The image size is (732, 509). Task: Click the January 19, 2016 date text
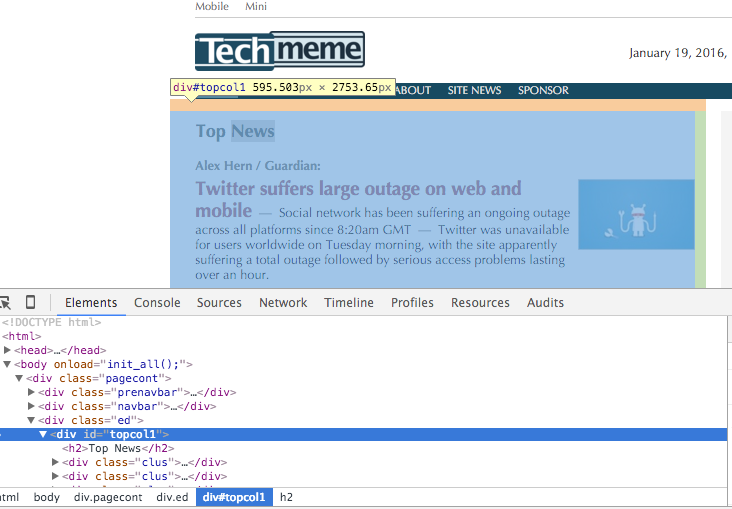point(677,53)
